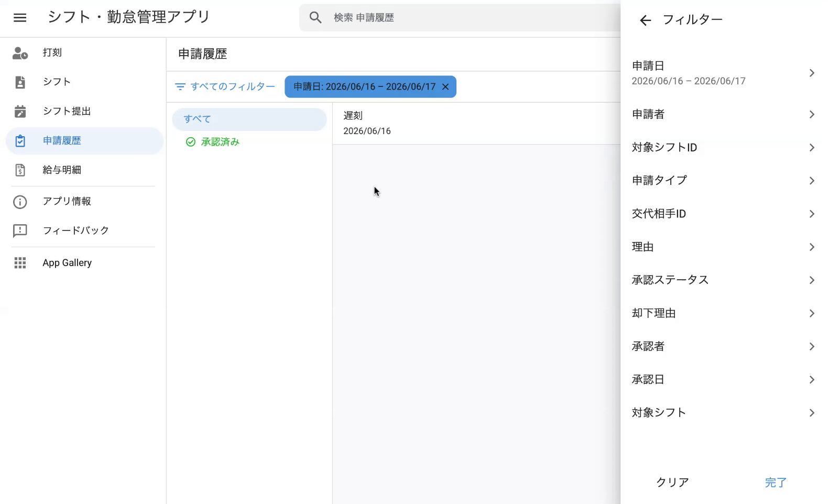Click the アプリ情報 info icon

[x=20, y=202]
